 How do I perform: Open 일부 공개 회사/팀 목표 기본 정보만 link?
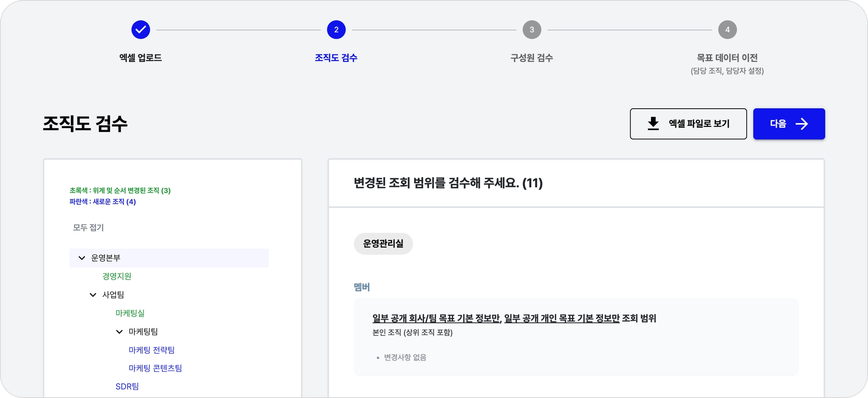(436, 318)
